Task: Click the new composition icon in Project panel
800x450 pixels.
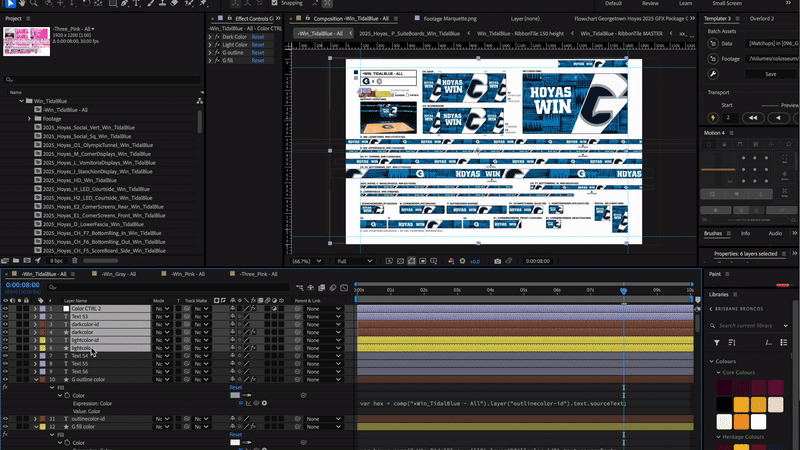Action: [27, 261]
